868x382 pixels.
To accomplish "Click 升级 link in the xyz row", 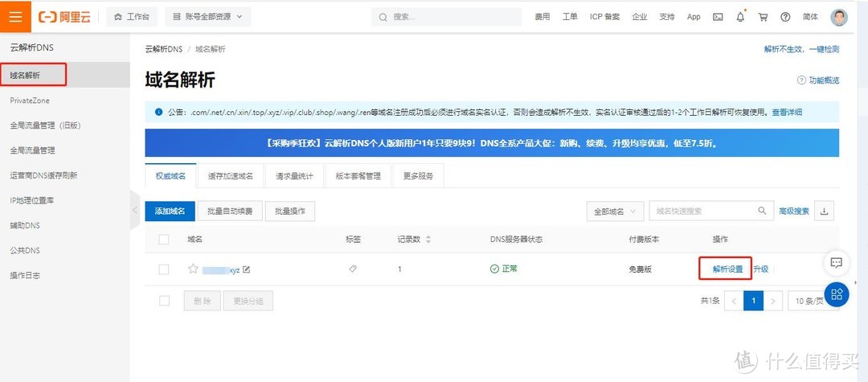I will (x=760, y=269).
